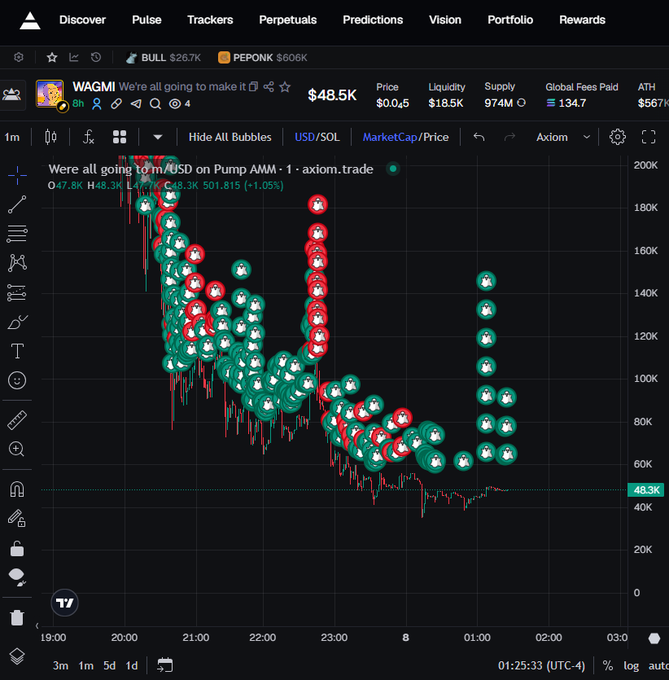Open the emoji icons tool

[x=17, y=380]
